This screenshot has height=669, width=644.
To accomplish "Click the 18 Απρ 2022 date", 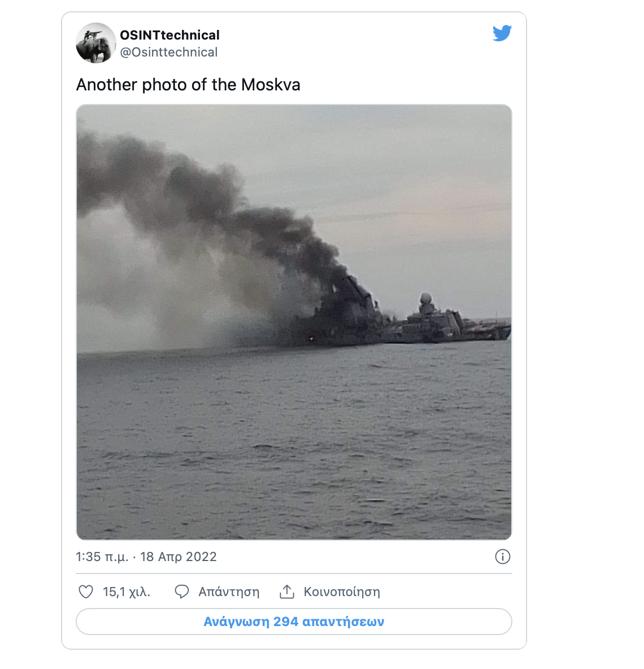I will coord(179,557).
